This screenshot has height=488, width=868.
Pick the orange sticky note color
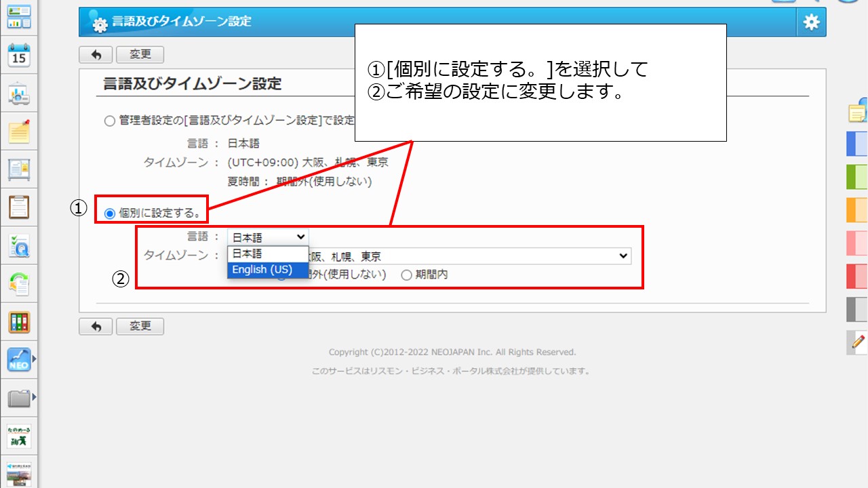(x=857, y=210)
